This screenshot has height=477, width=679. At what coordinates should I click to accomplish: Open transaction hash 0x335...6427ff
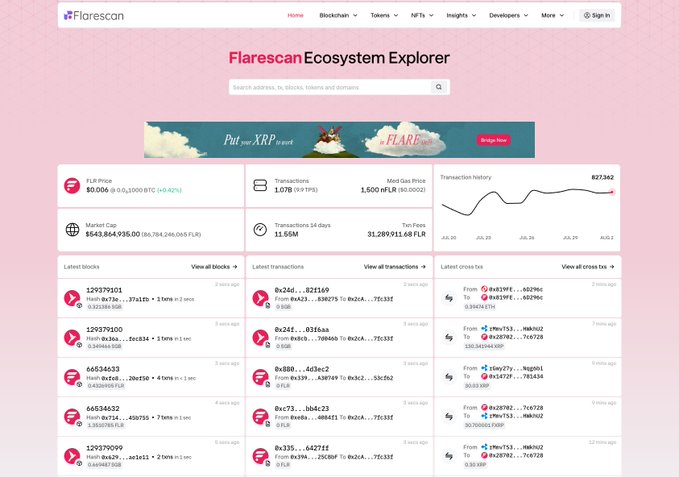click(x=302, y=448)
